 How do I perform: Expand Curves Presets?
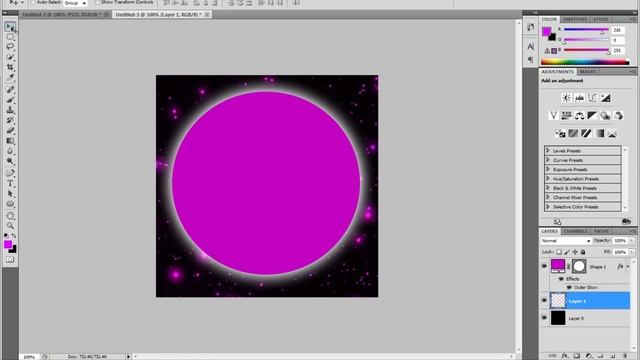[x=548, y=160]
